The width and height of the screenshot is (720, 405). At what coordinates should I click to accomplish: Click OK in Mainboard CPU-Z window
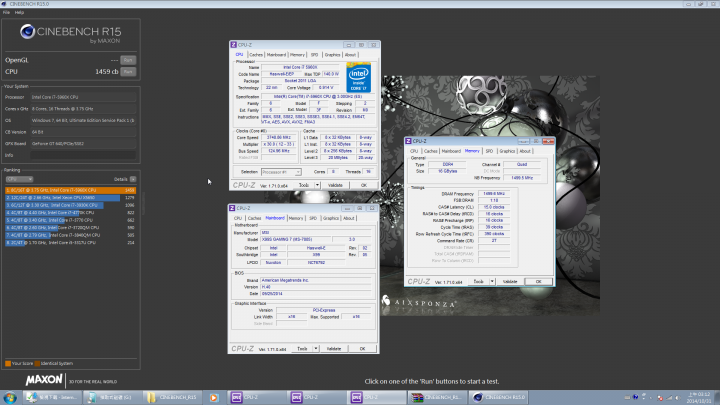pos(362,349)
